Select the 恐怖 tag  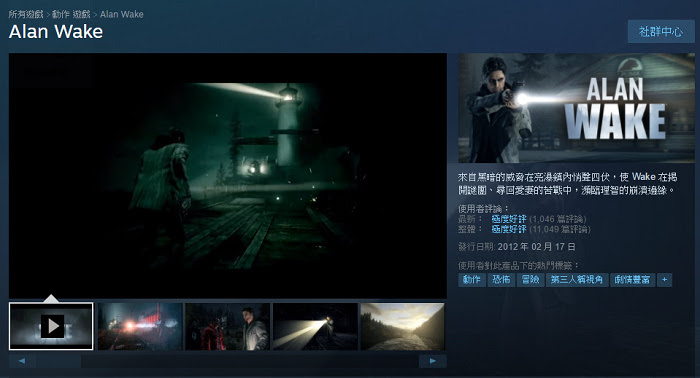501,280
